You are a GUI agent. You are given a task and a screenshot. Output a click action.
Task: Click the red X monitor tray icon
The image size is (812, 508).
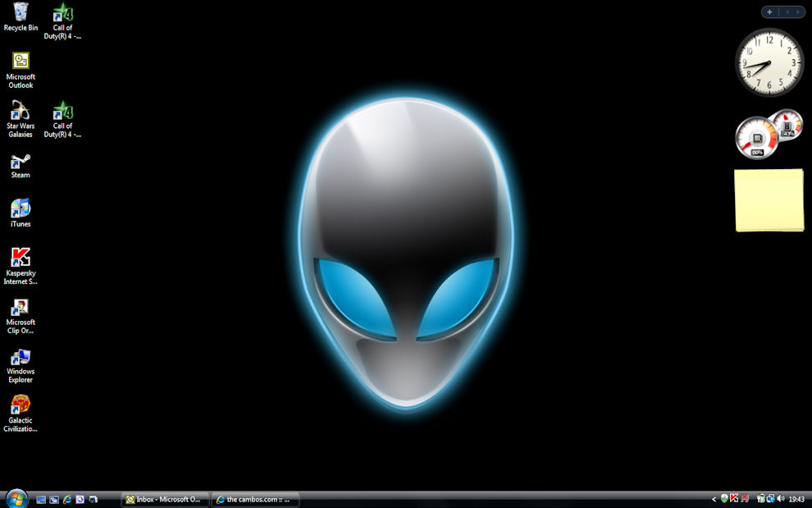[x=745, y=499]
